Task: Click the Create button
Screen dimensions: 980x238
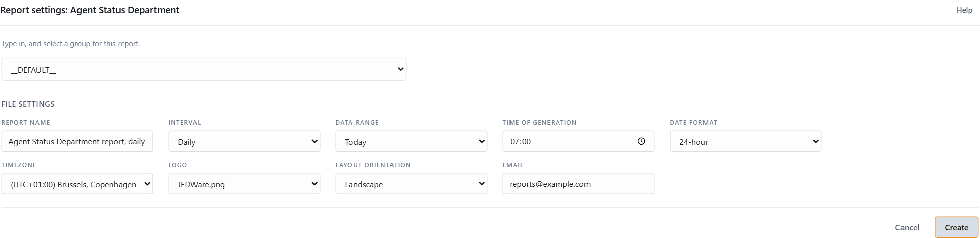Action: point(957,227)
